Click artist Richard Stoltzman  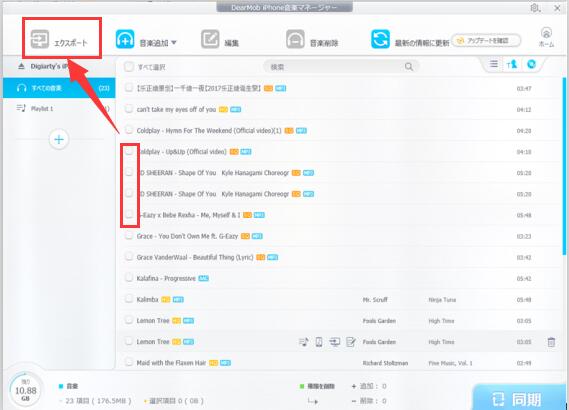click(385, 363)
